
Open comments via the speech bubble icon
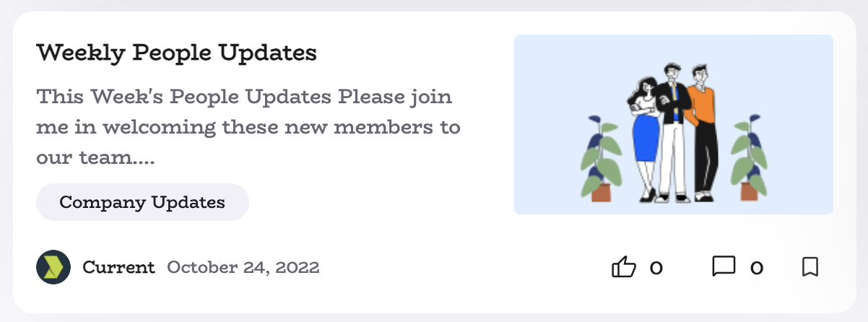click(724, 267)
